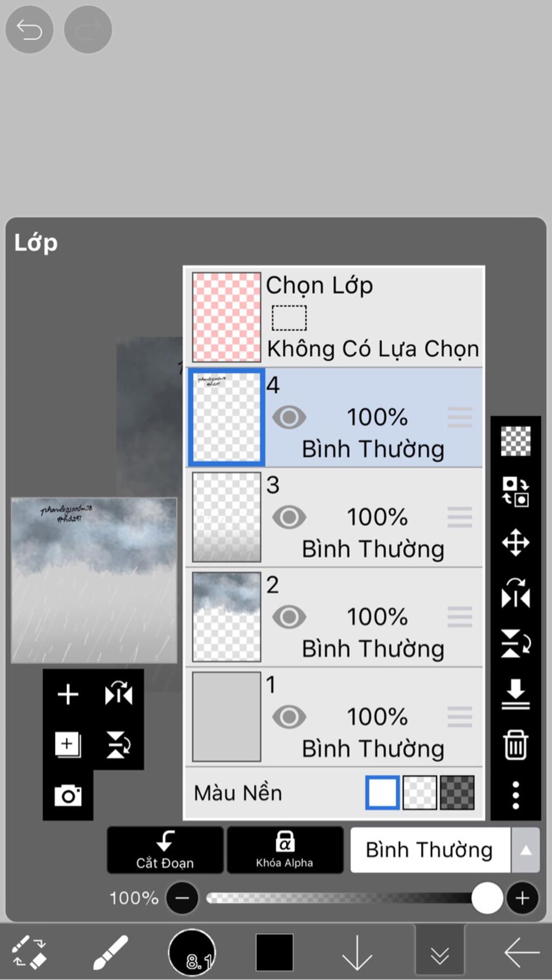Image resolution: width=552 pixels, height=980 pixels.
Task: Collapse panel with double chevron down
Action: [440, 953]
